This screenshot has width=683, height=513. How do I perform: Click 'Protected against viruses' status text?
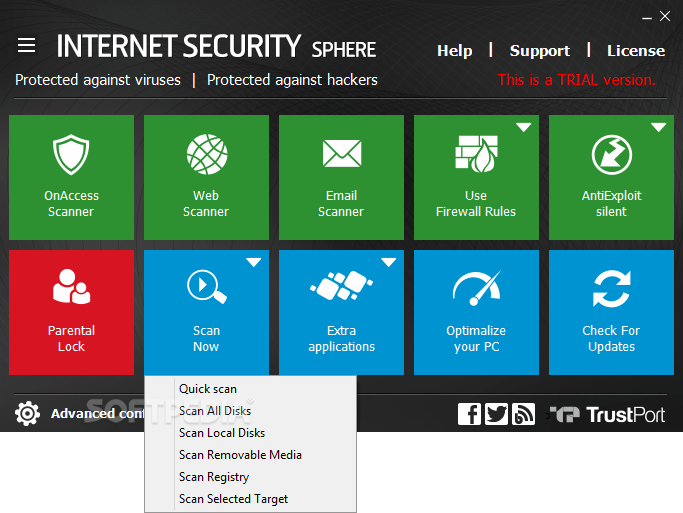click(98, 80)
